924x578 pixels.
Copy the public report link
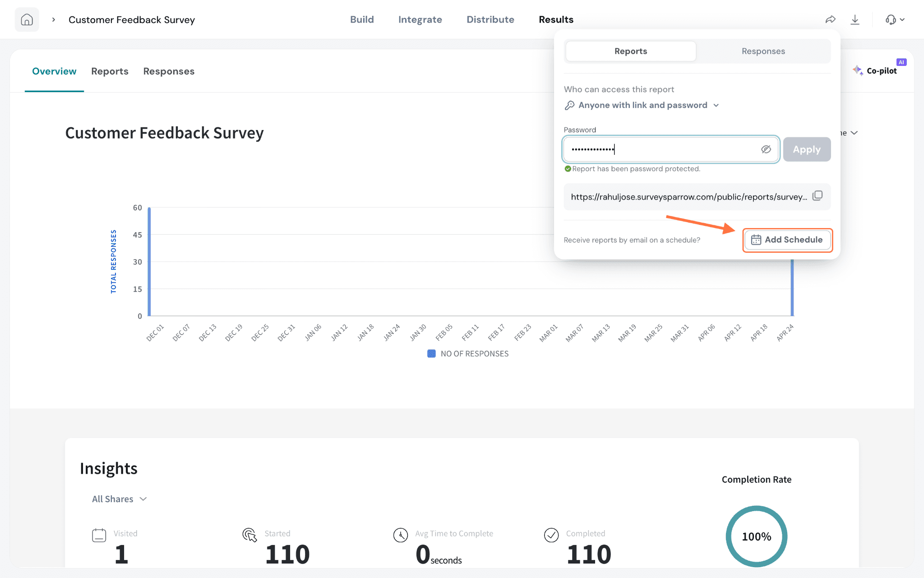[x=818, y=196]
